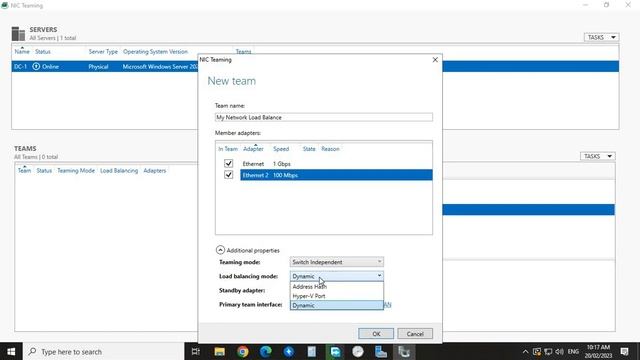640x360 pixels.
Task: Close the New team dialog with X
Action: pyautogui.click(x=435, y=60)
